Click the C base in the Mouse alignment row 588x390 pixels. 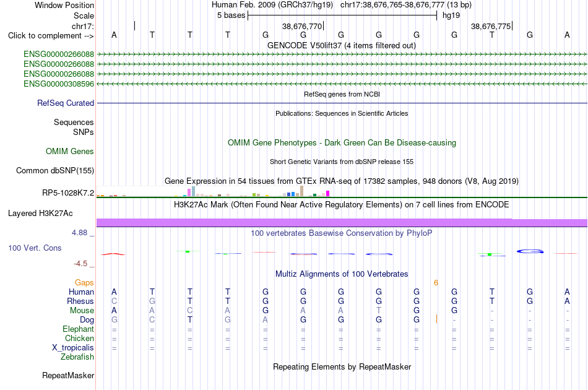190,311
